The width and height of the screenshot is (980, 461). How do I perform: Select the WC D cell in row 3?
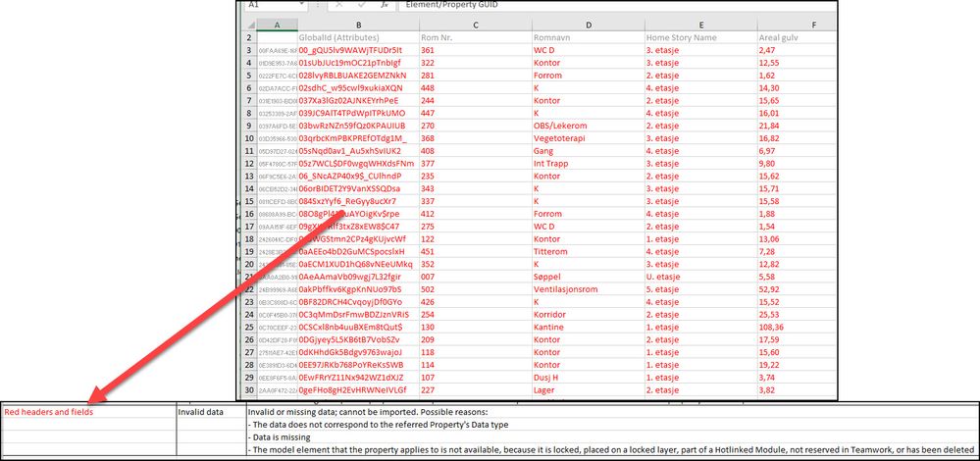[589, 50]
